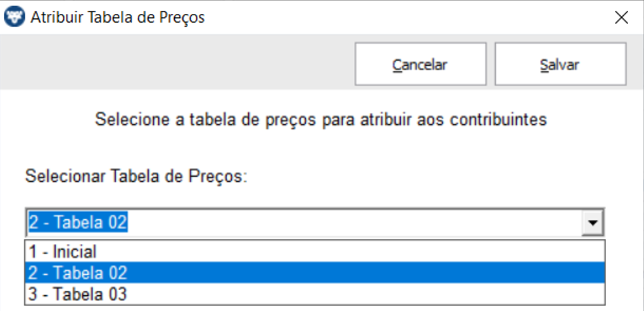Viewport: 644px width, 311px height.
Task: Cancel the price table assignment using Cancelar
Action: [x=420, y=64]
